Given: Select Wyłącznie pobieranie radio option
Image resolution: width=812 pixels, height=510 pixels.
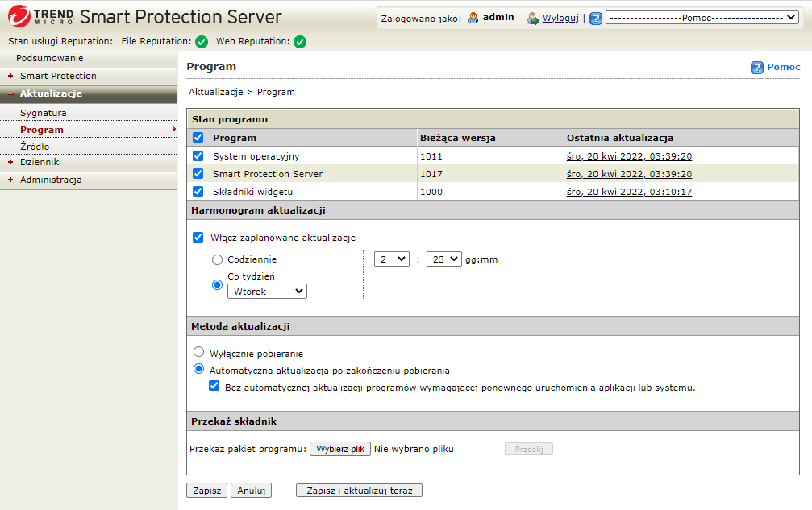Looking at the screenshot, I should click(x=198, y=353).
